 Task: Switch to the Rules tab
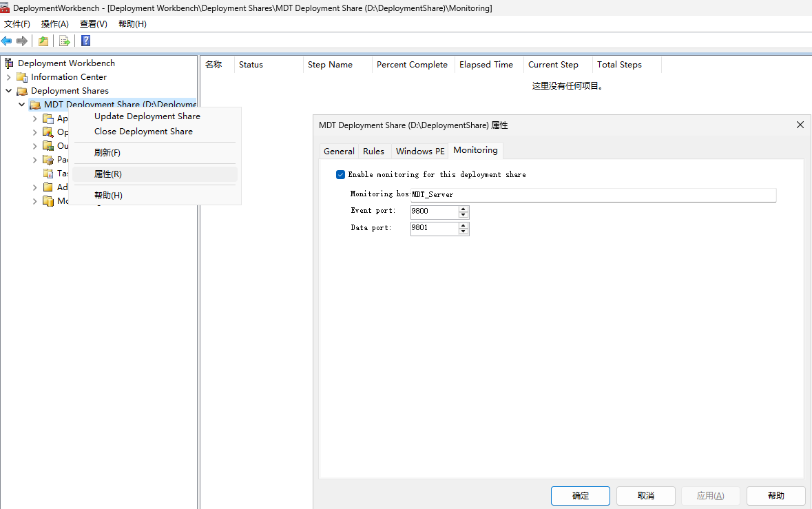pyautogui.click(x=373, y=150)
